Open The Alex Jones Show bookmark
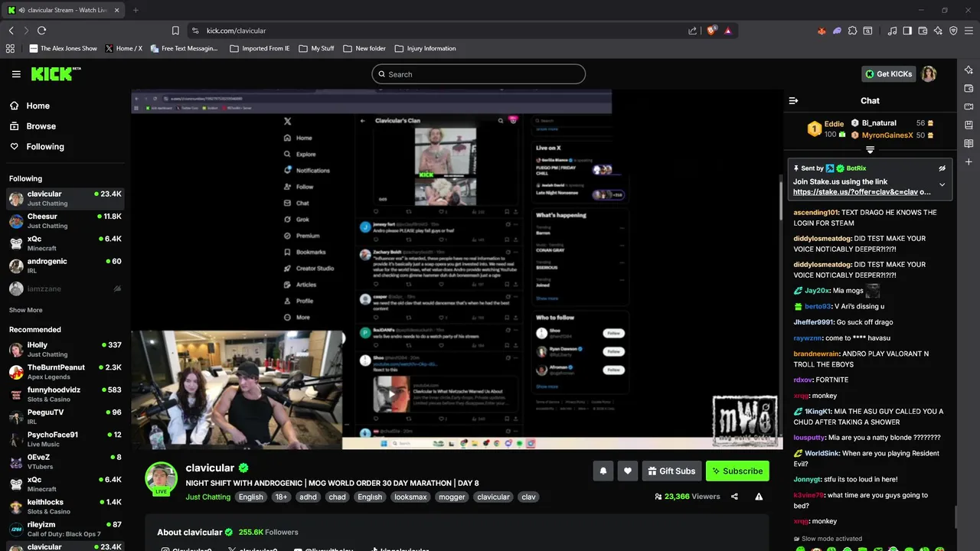980x551 pixels. pyautogui.click(x=63, y=48)
